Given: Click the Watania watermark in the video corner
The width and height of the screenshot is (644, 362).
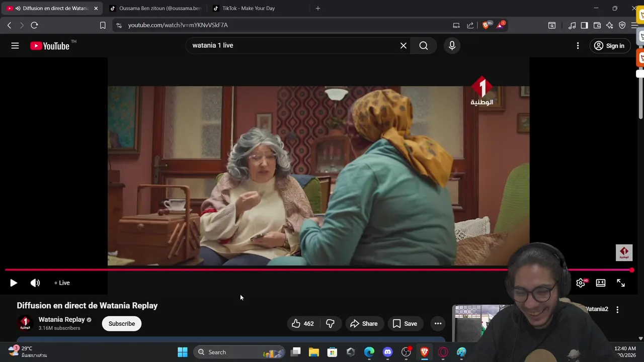Looking at the screenshot, I should coord(624,252).
